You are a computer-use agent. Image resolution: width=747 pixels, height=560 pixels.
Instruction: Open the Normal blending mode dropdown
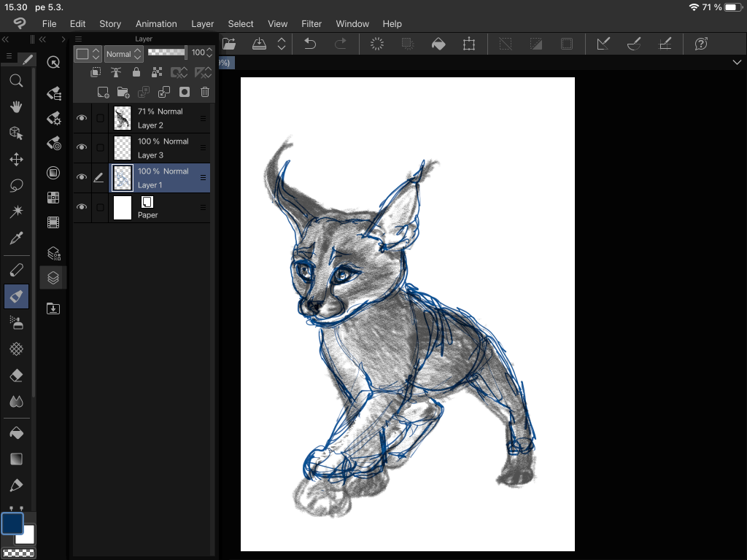pyautogui.click(x=123, y=53)
